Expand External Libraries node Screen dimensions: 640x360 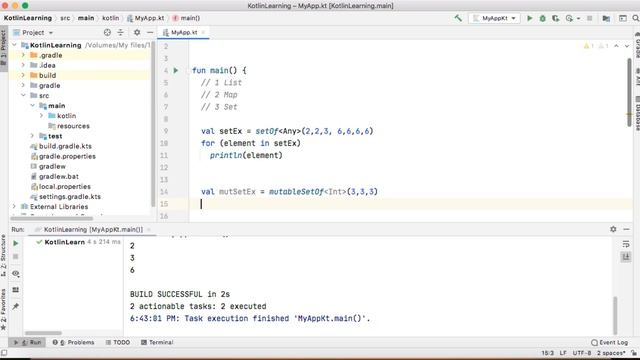pos(15,207)
